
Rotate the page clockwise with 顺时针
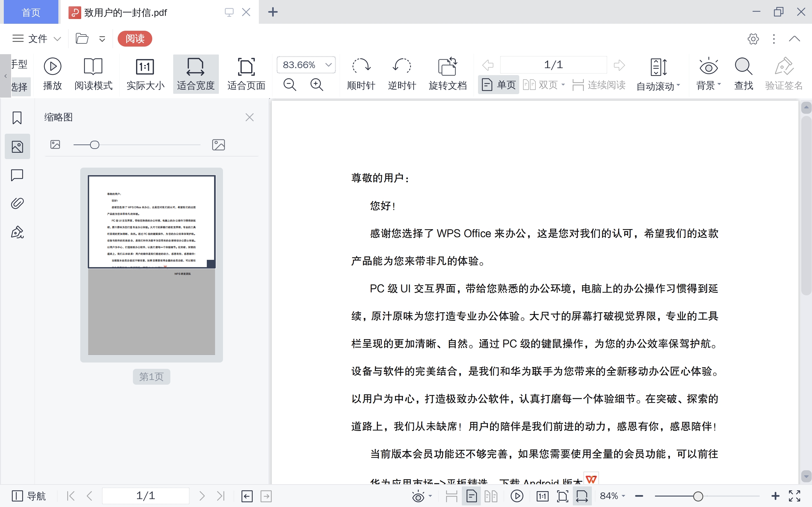tap(361, 73)
